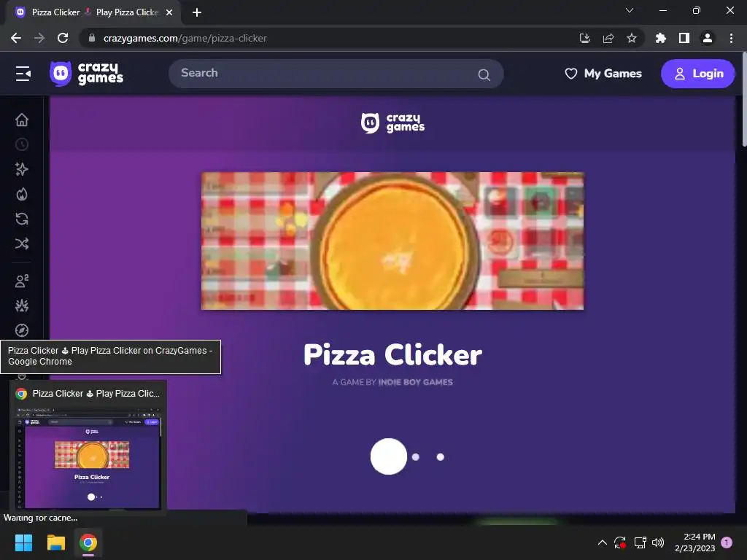
Task: Open Chrome profile avatar icon
Action: pyautogui.click(x=708, y=38)
